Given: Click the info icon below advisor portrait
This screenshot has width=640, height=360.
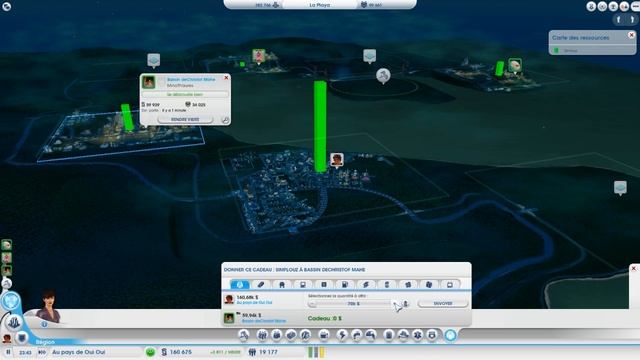Looking at the screenshot, I should tap(44, 324).
